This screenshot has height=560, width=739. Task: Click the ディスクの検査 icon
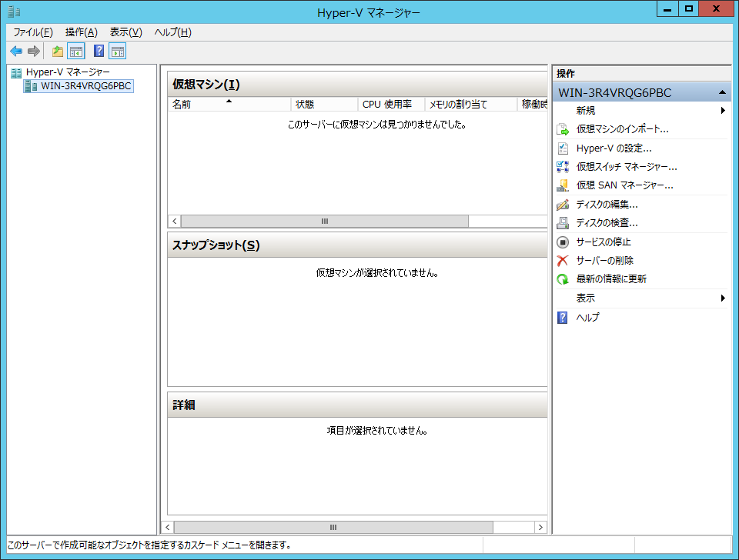pos(563,223)
